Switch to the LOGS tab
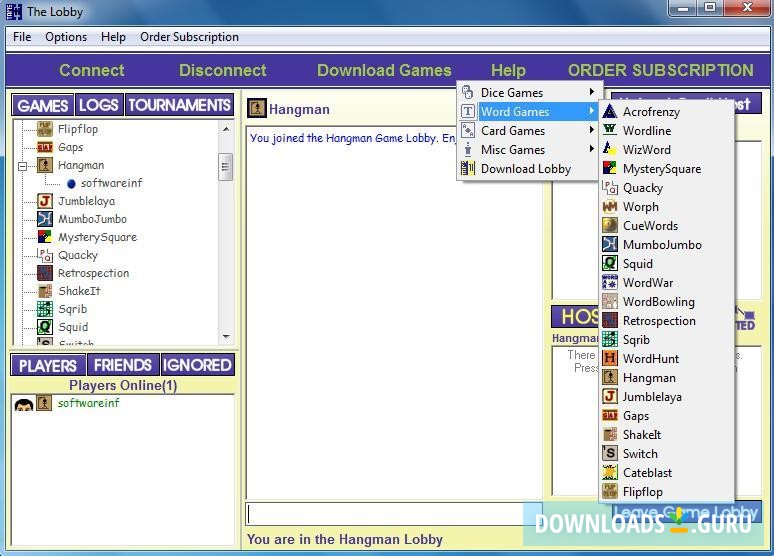774x556 pixels. click(99, 105)
